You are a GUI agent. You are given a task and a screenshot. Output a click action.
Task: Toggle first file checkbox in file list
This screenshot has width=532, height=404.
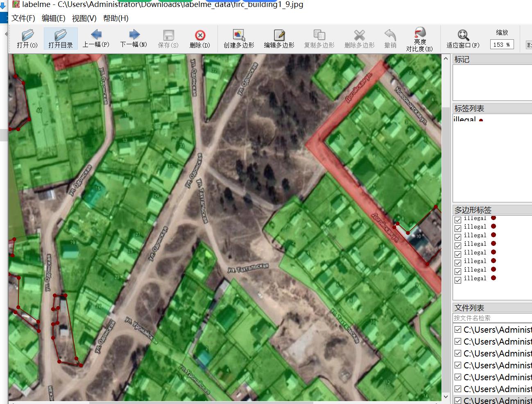tap(458, 329)
